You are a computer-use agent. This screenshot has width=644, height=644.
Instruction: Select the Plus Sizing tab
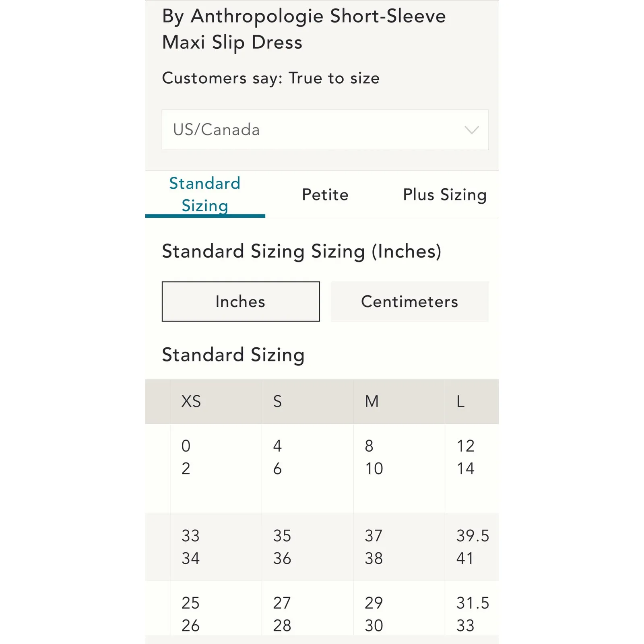click(444, 195)
